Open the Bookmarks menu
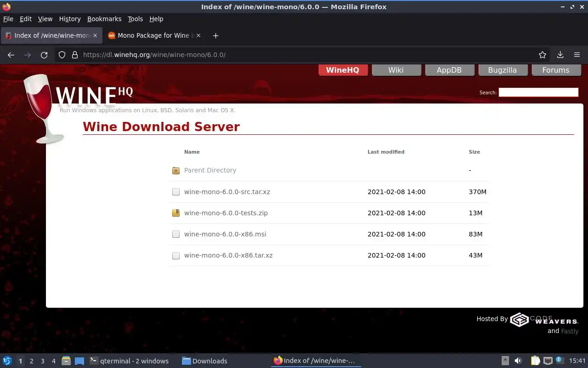The width and height of the screenshot is (588, 368). click(x=104, y=19)
